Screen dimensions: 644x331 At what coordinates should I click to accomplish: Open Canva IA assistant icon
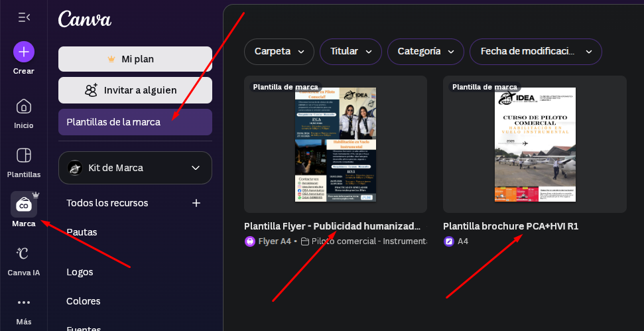click(24, 253)
